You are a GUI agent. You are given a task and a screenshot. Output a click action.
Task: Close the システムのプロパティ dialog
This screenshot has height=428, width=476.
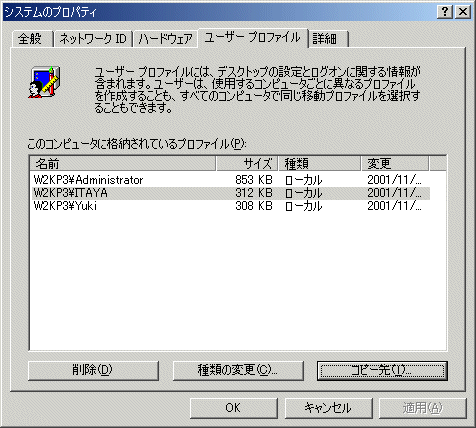point(463,12)
